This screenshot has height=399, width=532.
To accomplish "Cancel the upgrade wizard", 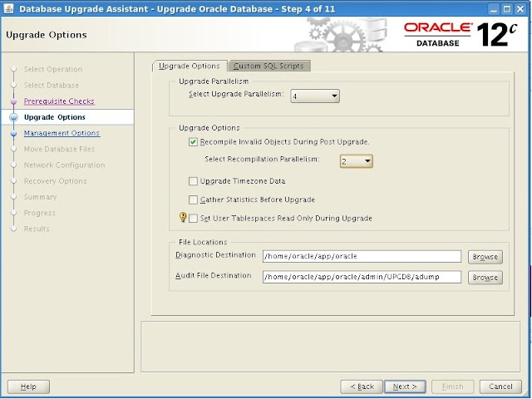I will pos(500,387).
